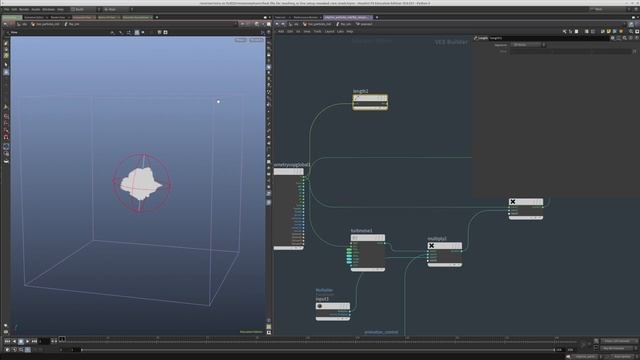
Task: Open the Tools menu in network editor
Action: pyautogui.click(x=318, y=31)
